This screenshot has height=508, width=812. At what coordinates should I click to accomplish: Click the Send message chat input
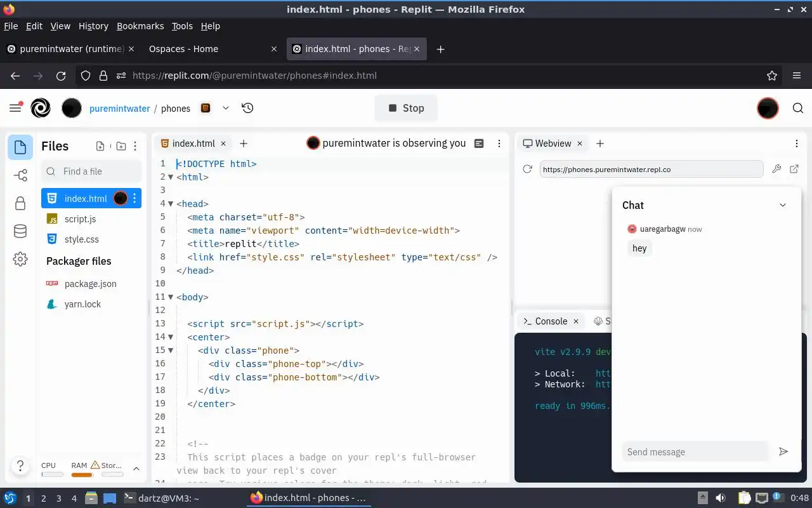(695, 452)
